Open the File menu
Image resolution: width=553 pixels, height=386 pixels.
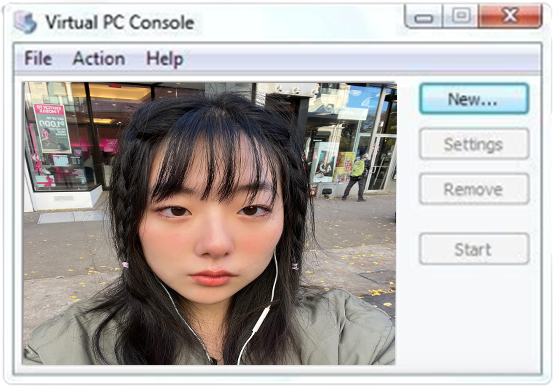tap(38, 58)
